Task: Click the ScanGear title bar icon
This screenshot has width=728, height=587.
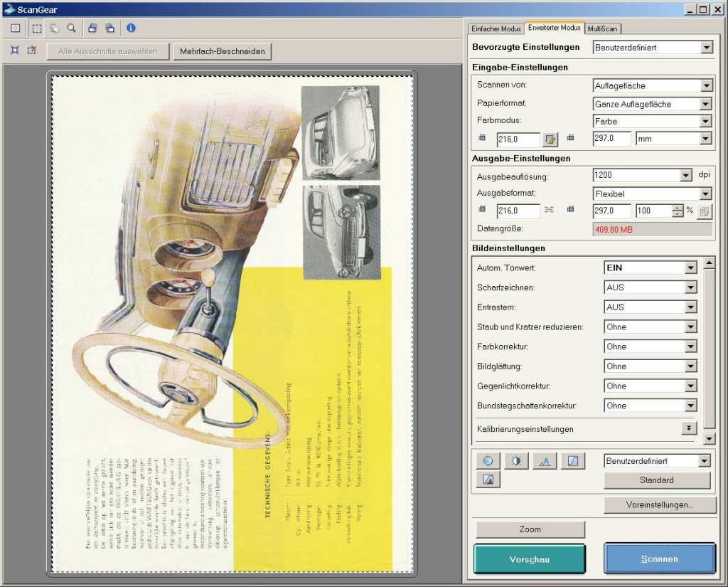Action: (x=9, y=9)
